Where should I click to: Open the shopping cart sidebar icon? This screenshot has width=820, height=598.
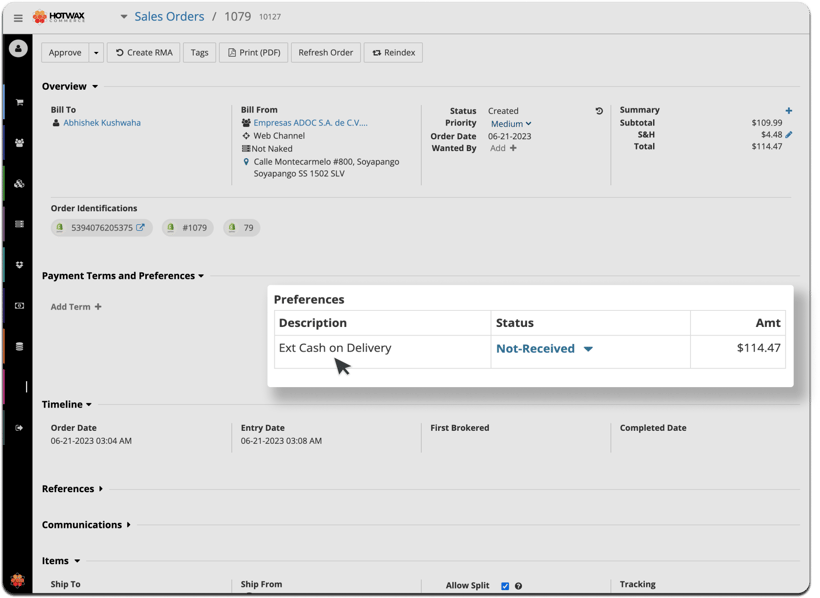(x=19, y=102)
